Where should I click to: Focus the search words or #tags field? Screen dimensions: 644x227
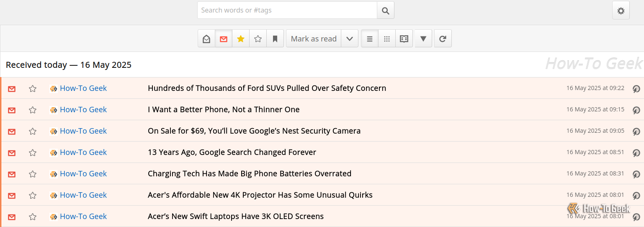(x=287, y=10)
